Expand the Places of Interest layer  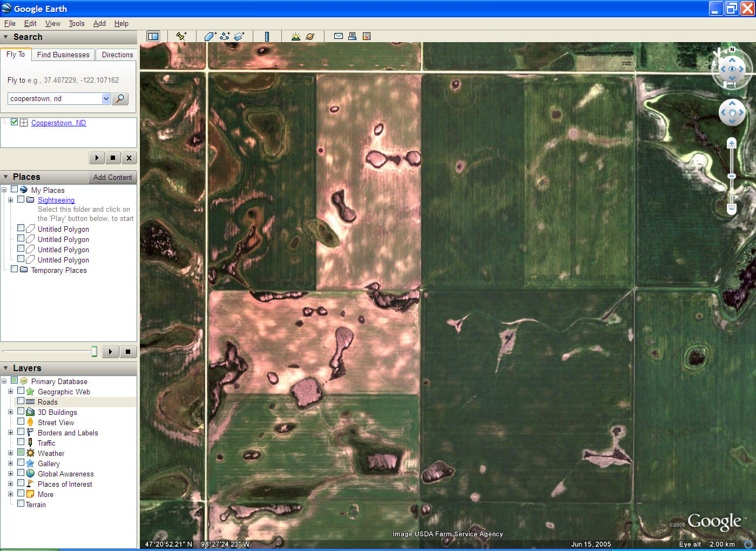point(10,484)
